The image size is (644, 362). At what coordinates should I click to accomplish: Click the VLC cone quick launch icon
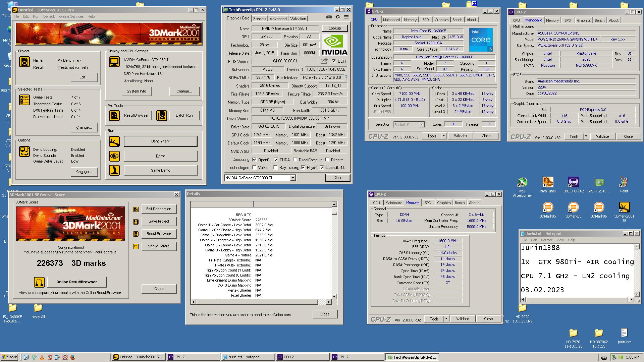click(42, 357)
